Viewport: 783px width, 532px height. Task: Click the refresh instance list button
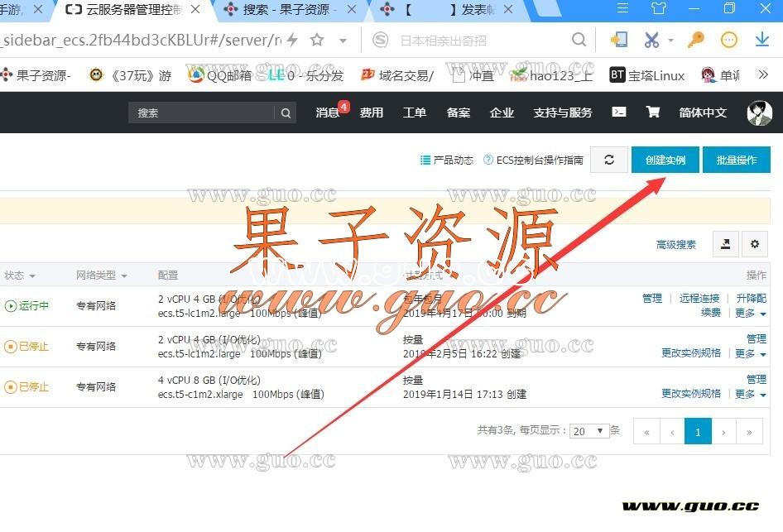pyautogui.click(x=609, y=160)
